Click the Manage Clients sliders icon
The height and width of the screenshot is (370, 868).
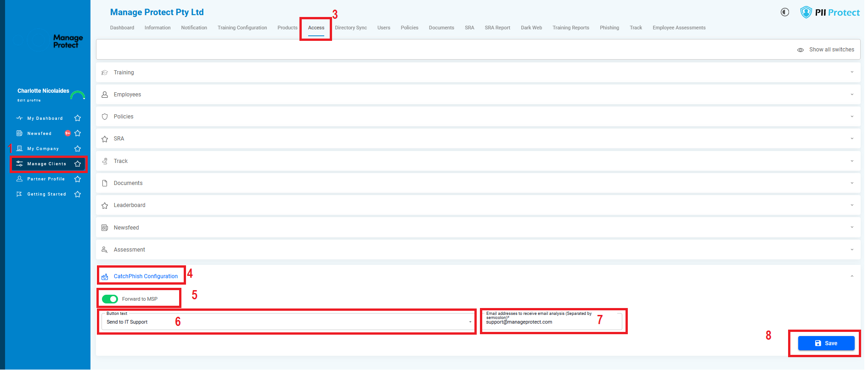click(19, 164)
